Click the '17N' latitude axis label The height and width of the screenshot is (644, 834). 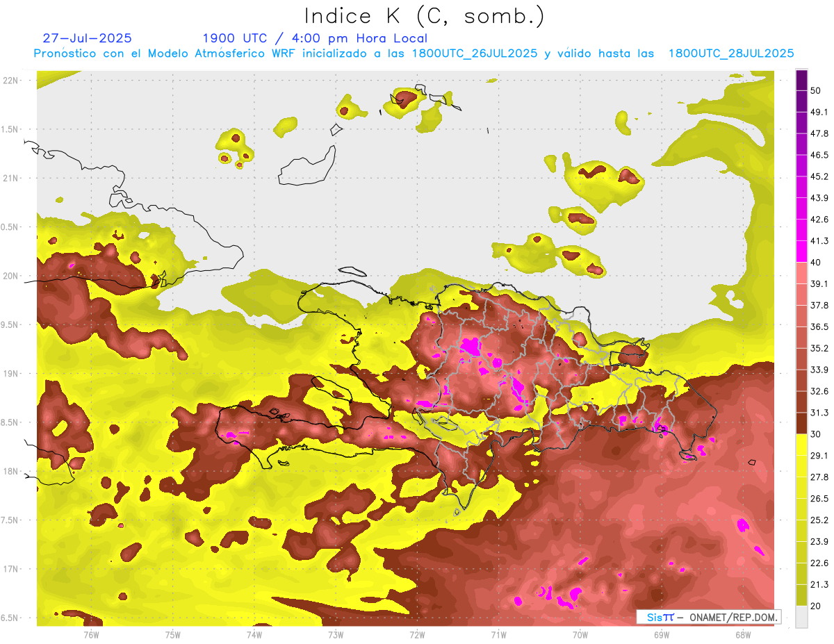click(x=11, y=570)
